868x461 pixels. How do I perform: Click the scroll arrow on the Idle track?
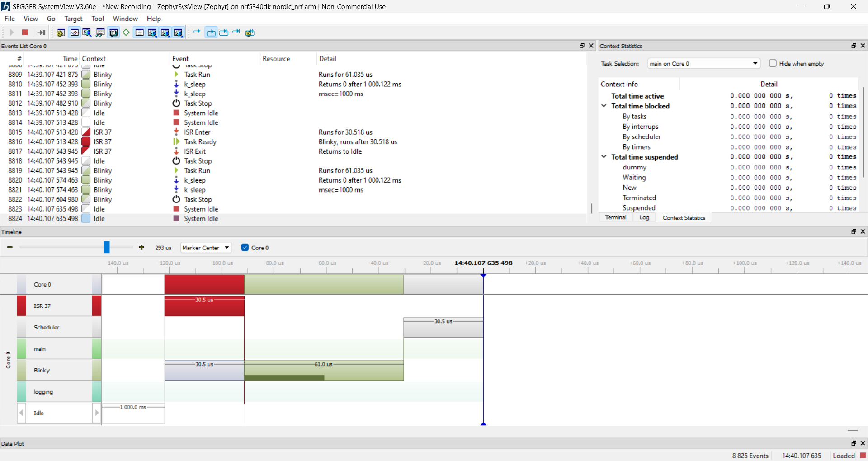tap(96, 413)
